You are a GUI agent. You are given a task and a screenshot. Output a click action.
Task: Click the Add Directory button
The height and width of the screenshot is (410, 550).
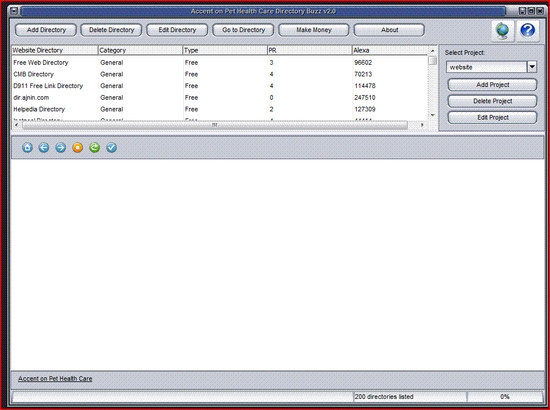46,30
